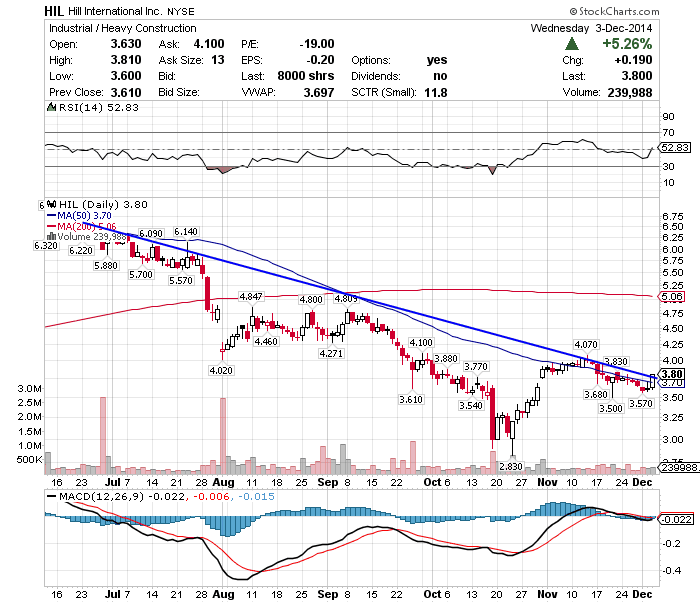Click the 4.020 price low label

221,370
